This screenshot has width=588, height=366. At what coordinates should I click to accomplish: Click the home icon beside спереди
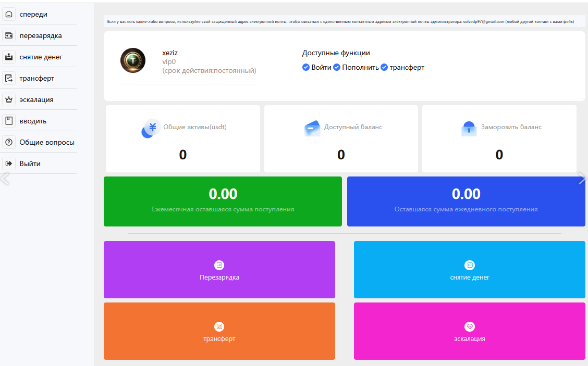pyautogui.click(x=9, y=15)
